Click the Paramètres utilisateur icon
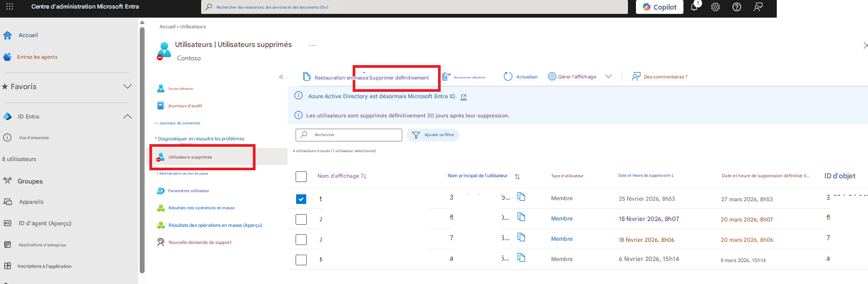This screenshot has width=868, height=284. click(161, 191)
